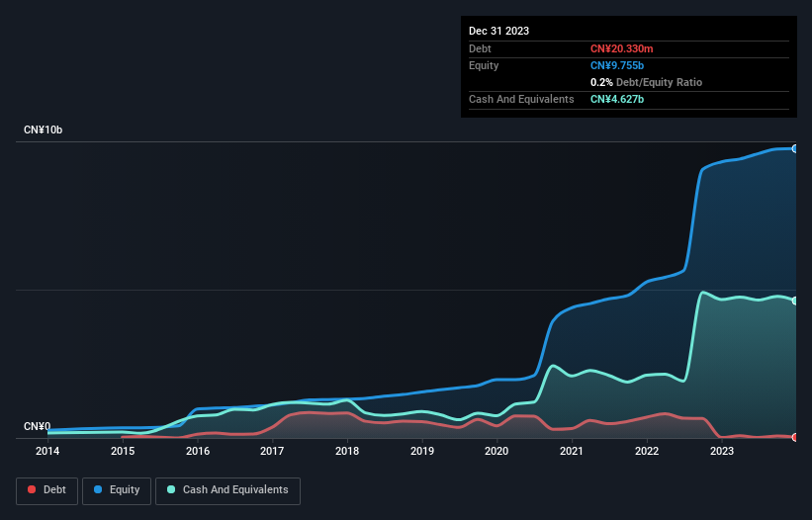Screen dimensions: 812x520
Task: Click the 2020 axis label
Action: pyautogui.click(x=496, y=451)
